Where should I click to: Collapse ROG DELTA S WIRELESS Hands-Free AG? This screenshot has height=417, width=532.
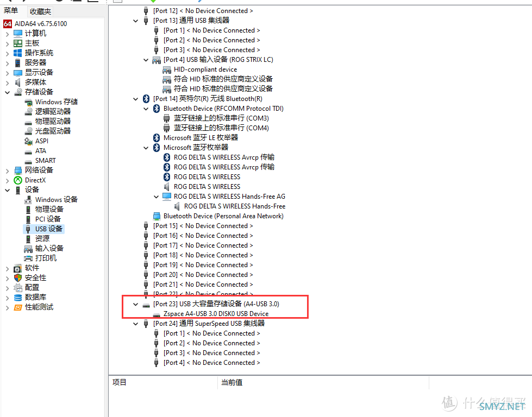[x=156, y=197]
